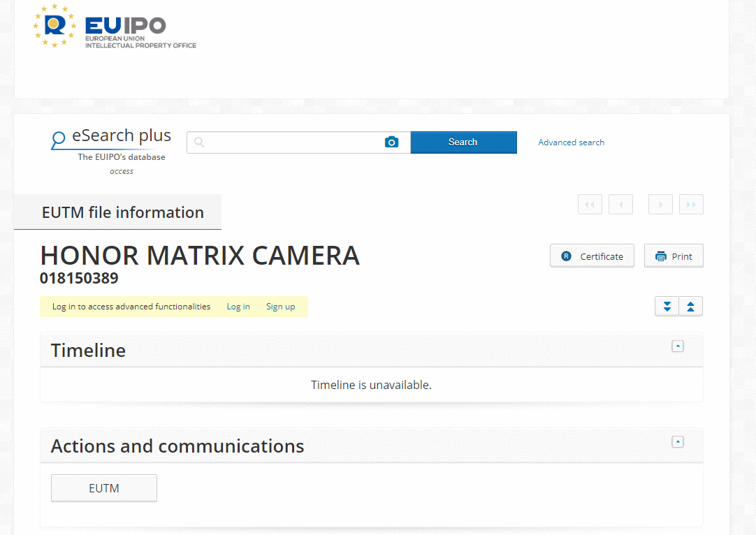756x535 pixels.
Task: Go to last result with double-right arrow
Action: tap(691, 205)
